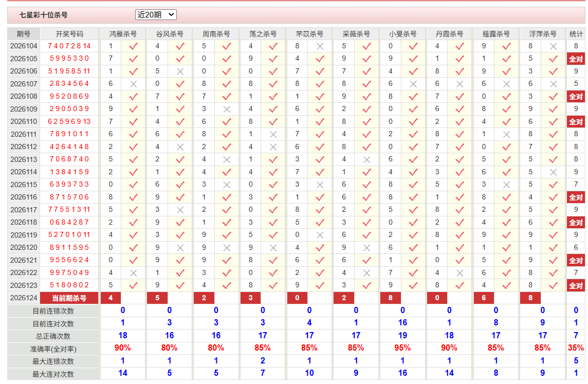Viewport: 588px width, 384px height.
Task: Open the 近20期 period dropdown
Action: click(156, 14)
